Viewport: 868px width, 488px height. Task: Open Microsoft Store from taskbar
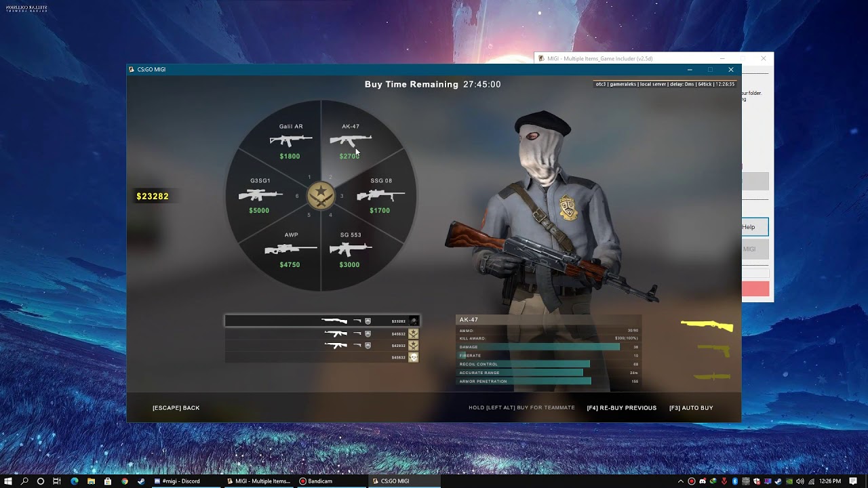point(108,481)
